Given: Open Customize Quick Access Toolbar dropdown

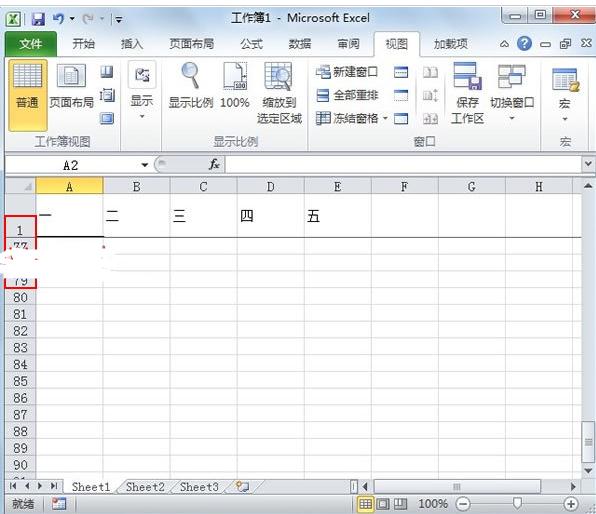Looking at the screenshot, I should (119, 19).
